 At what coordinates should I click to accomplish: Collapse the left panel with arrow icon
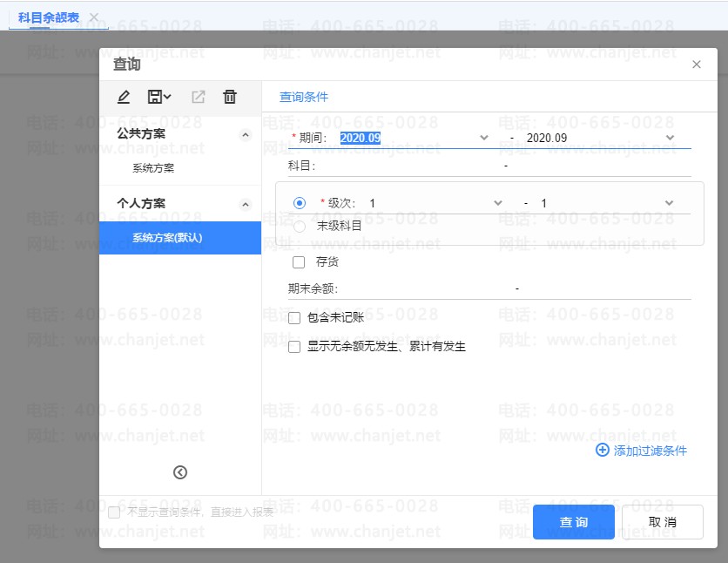[x=180, y=472]
